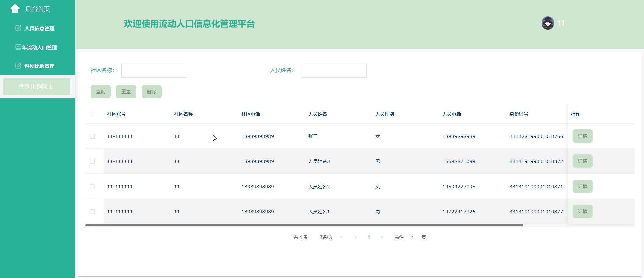Click the 社区电话 column header
This screenshot has height=278, width=644.
click(251, 114)
